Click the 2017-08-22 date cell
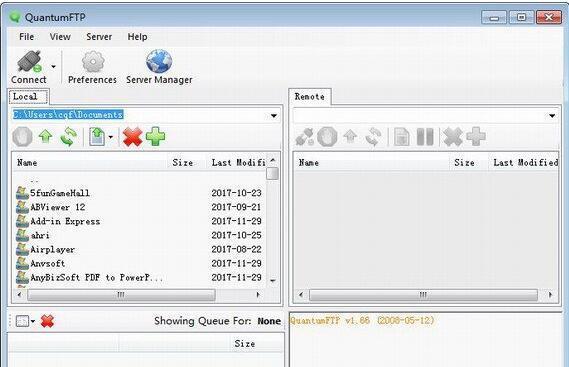Viewport: 569px width, 367px height. coord(236,250)
